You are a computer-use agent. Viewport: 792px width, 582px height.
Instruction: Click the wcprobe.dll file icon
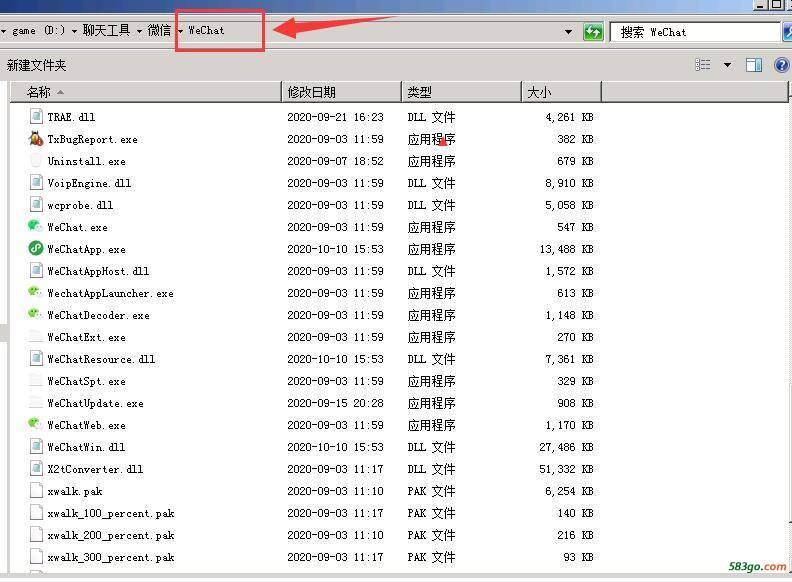coord(36,205)
